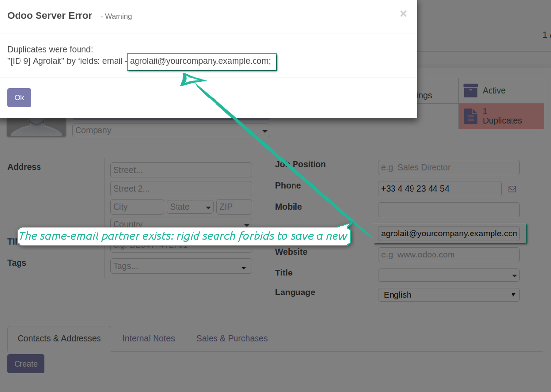Click the envelope icon beside Phone field
This screenshot has width=551, height=392.
512,189
